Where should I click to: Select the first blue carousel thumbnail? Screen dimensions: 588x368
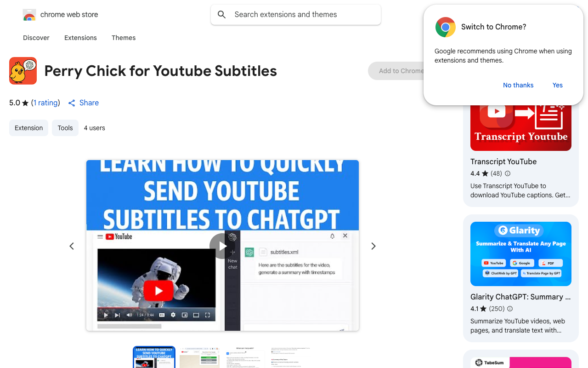coord(154,357)
